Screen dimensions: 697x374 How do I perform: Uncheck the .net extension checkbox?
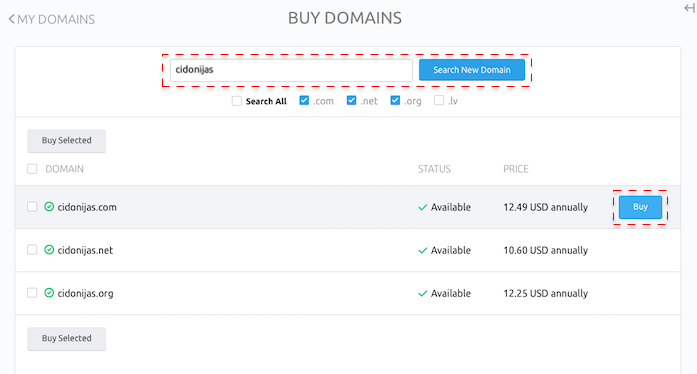point(351,101)
